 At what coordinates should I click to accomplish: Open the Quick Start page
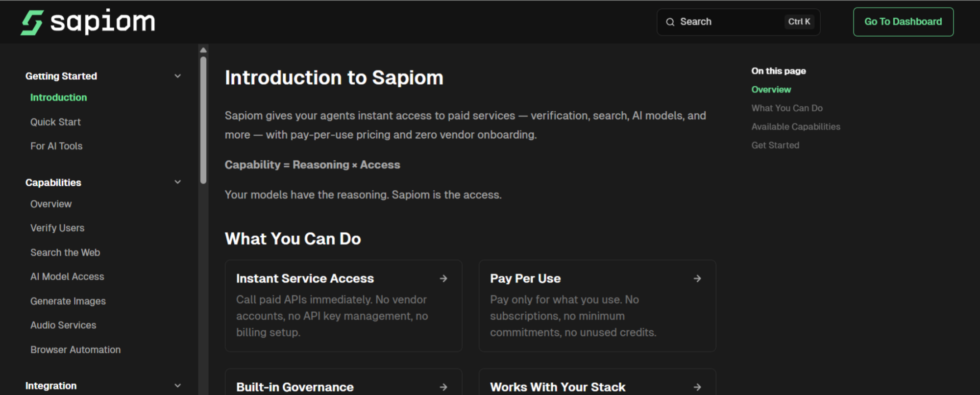coord(55,122)
